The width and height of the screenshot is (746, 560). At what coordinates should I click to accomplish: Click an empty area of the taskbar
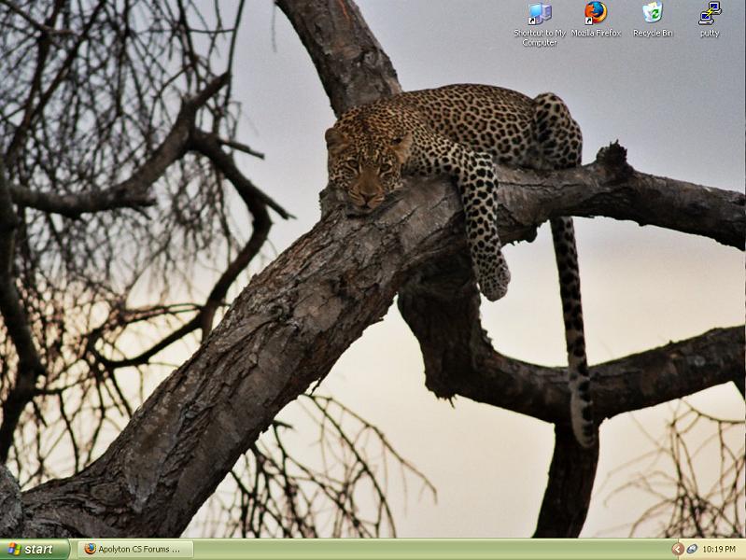point(420,549)
